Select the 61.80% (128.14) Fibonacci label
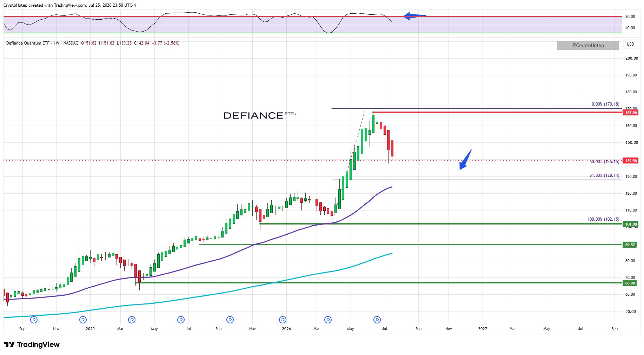 [604, 175]
